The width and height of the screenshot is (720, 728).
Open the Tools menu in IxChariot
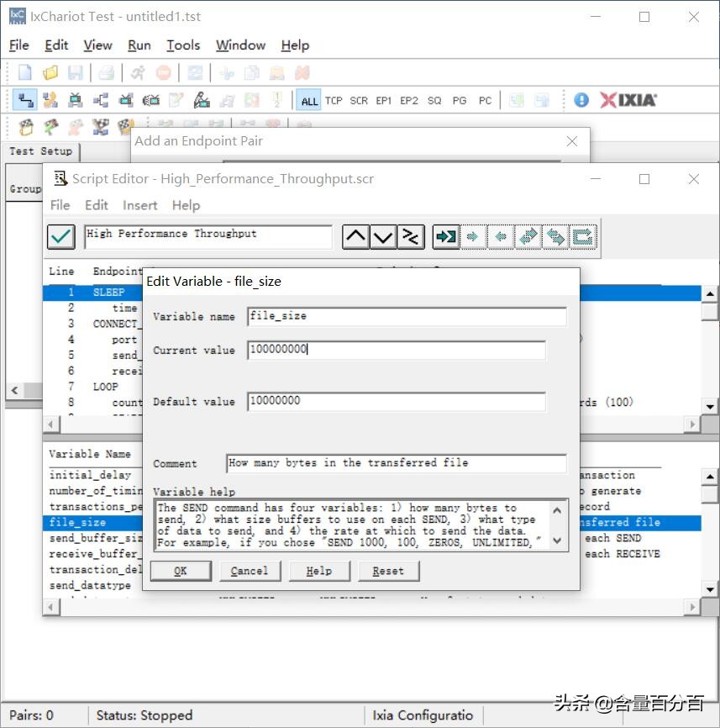(182, 45)
